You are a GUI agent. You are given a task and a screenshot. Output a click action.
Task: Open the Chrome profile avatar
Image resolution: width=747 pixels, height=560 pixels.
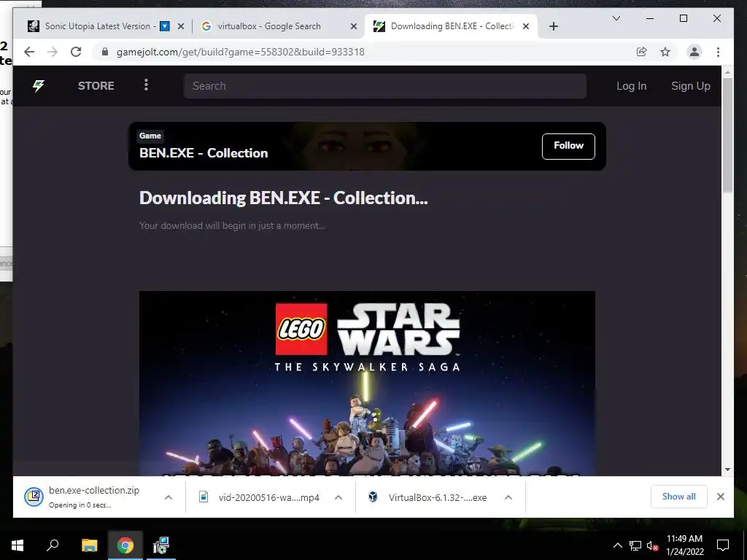[x=694, y=52]
